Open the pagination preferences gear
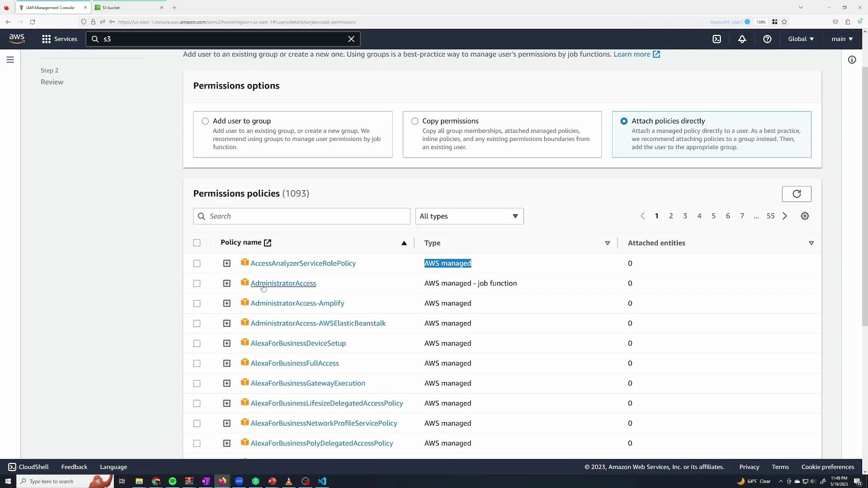 pos(805,216)
